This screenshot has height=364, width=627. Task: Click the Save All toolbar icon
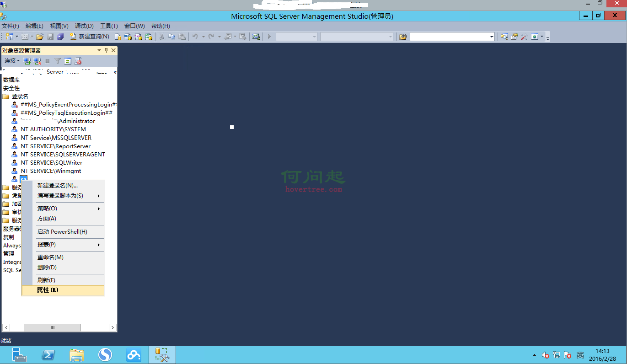point(60,37)
